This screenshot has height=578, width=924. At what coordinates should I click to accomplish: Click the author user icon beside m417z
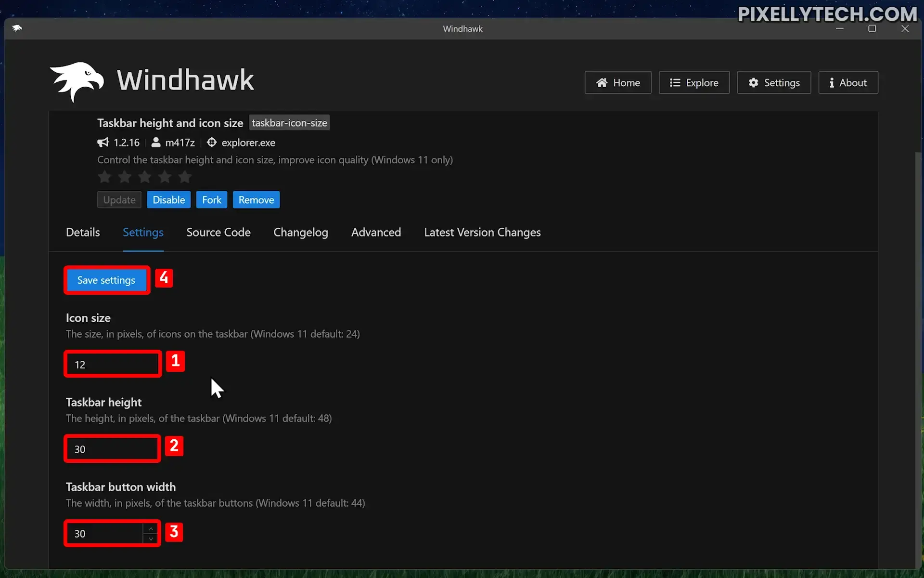156,143
